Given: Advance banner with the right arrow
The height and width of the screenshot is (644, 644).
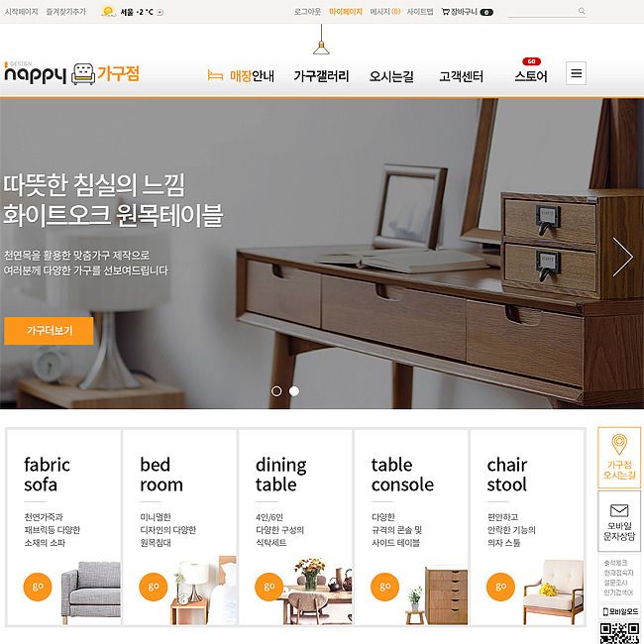Looking at the screenshot, I should click(x=622, y=257).
